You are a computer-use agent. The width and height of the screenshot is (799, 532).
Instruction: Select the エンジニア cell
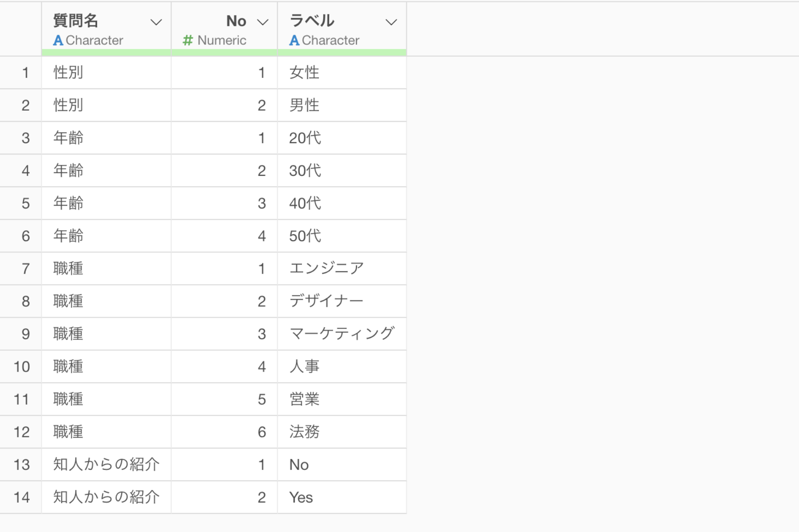[326, 269]
